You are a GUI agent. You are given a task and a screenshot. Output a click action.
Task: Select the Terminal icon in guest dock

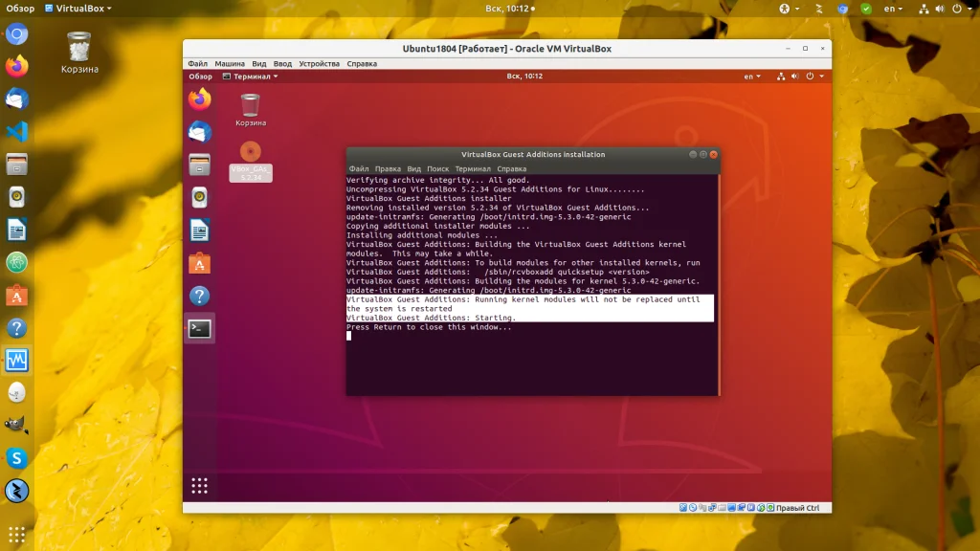click(x=199, y=328)
